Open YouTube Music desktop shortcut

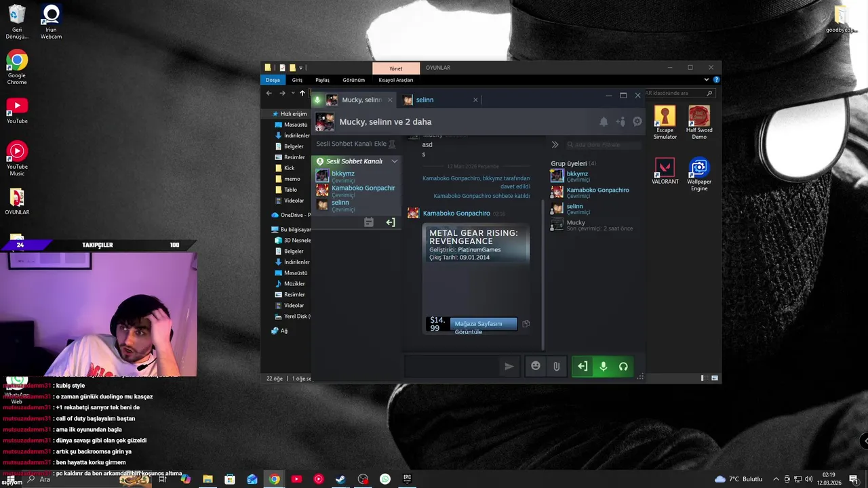pos(17,159)
